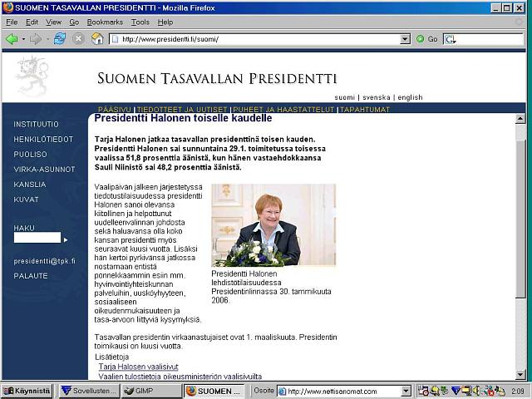
Task: Click the search submit arrow under HAKU
Action: (x=66, y=239)
